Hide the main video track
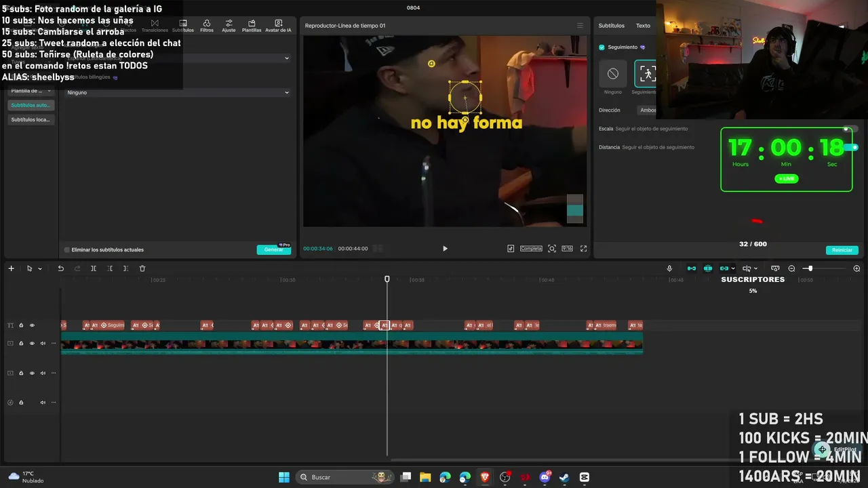This screenshot has height=488, width=868. pyautogui.click(x=32, y=344)
